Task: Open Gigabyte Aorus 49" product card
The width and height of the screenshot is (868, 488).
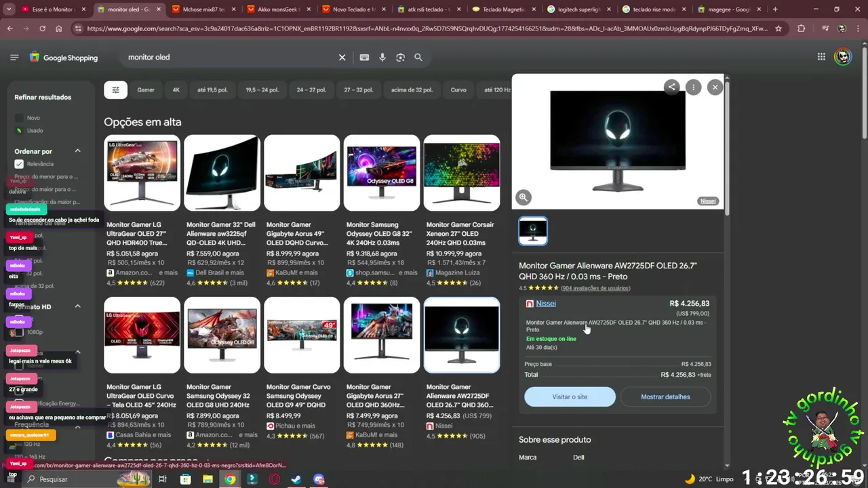Action: pyautogui.click(x=302, y=210)
